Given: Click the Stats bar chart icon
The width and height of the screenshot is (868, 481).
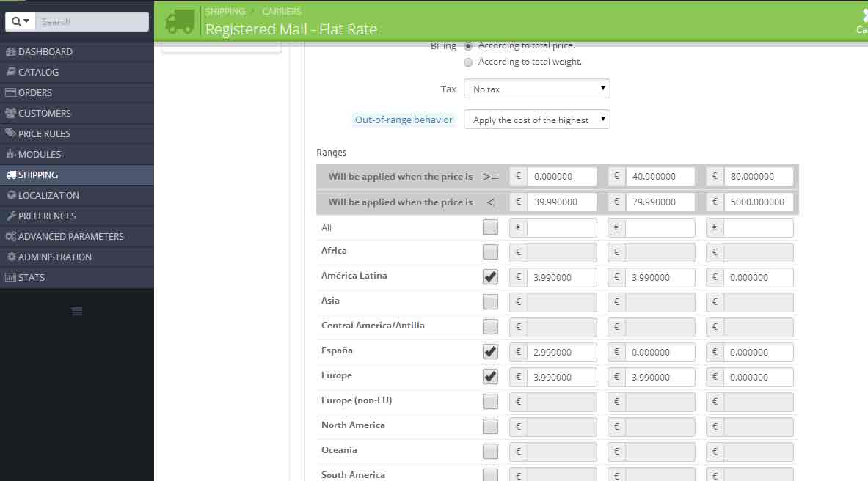Looking at the screenshot, I should coord(10,277).
